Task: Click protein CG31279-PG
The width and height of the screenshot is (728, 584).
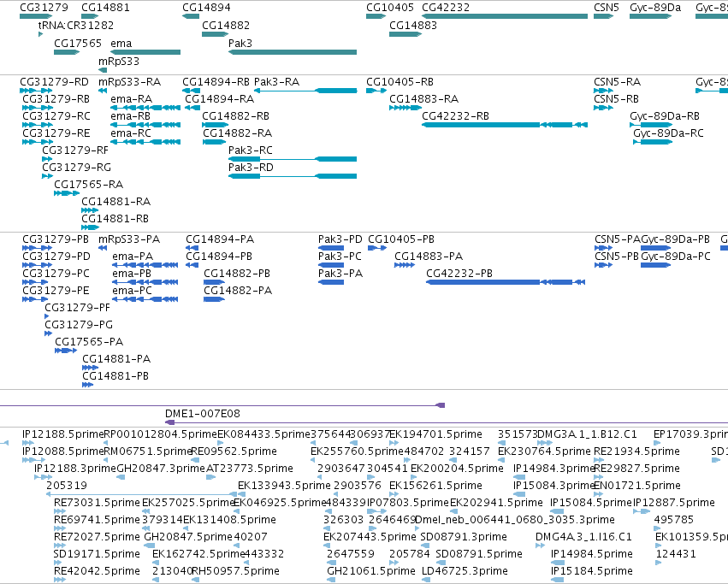Action: 48,333
